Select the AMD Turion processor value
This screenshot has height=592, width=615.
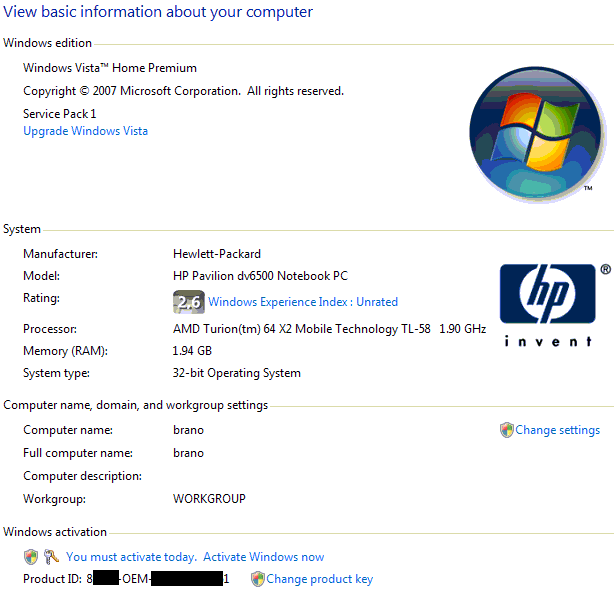pyautogui.click(x=329, y=329)
